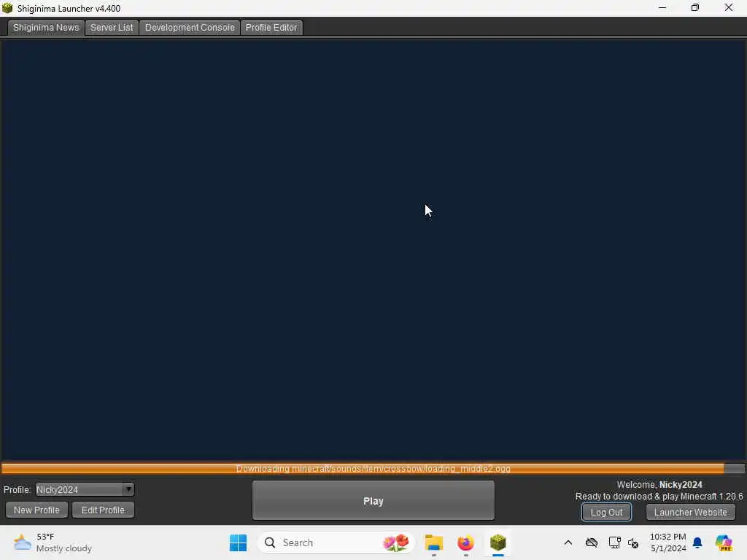Click the Shiginima Launcher title bar icon
The width and height of the screenshot is (747, 560).
click(x=7, y=8)
